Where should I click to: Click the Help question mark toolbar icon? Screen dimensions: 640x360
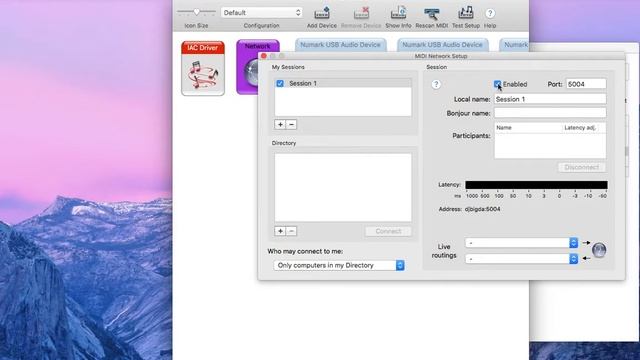pyautogui.click(x=490, y=13)
